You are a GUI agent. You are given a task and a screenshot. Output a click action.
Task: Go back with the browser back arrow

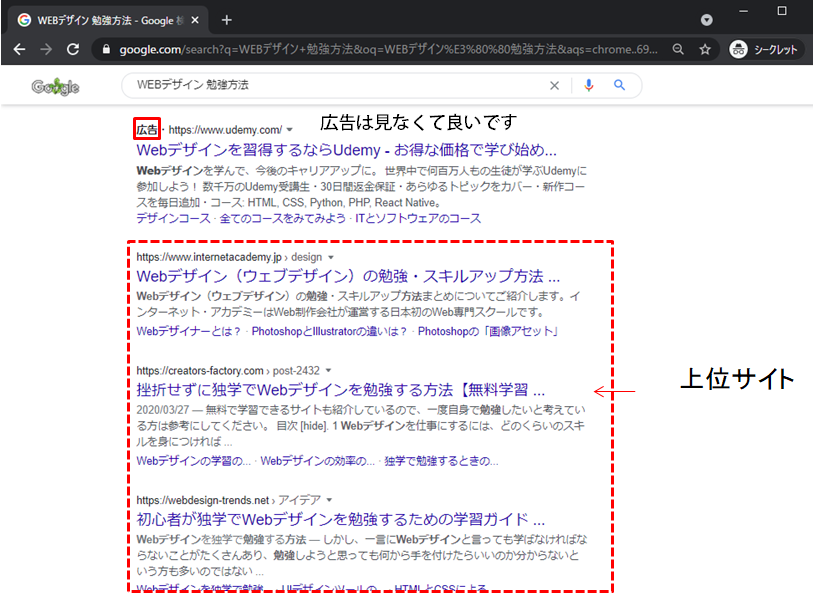[19, 49]
